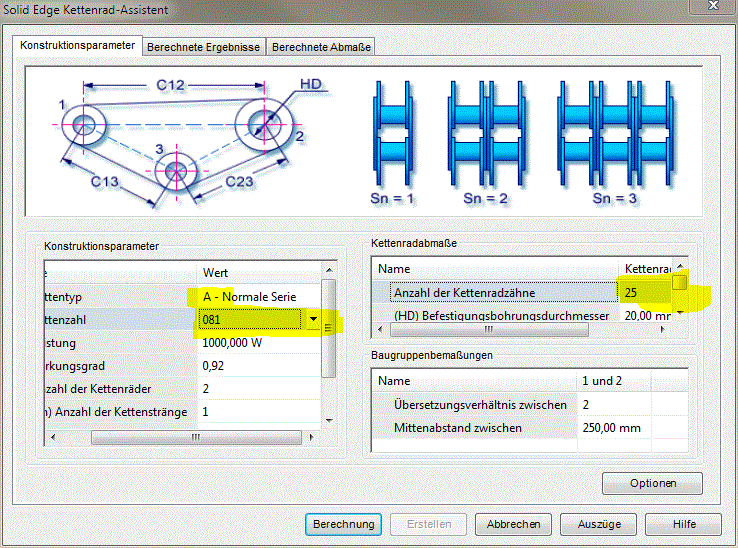Click right arrow of Konstruktionsparameter horizontal scrollbar
The height and width of the screenshot is (548, 738).
311,437
